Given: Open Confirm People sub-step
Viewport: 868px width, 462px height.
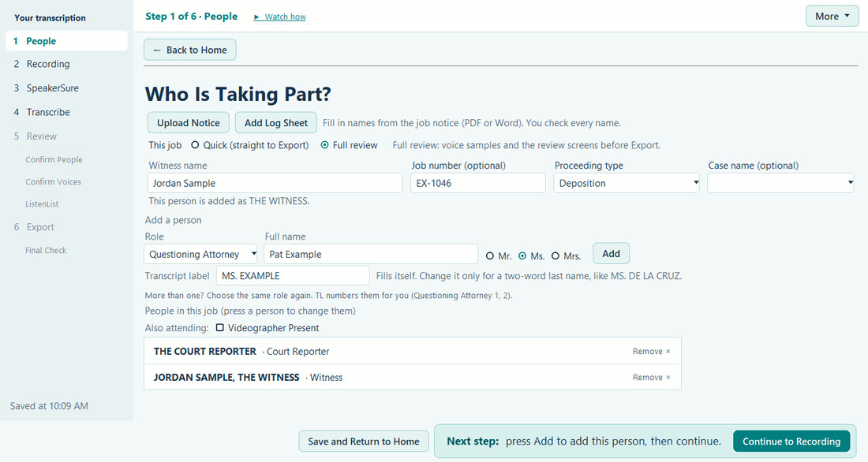Looking at the screenshot, I should click(54, 159).
